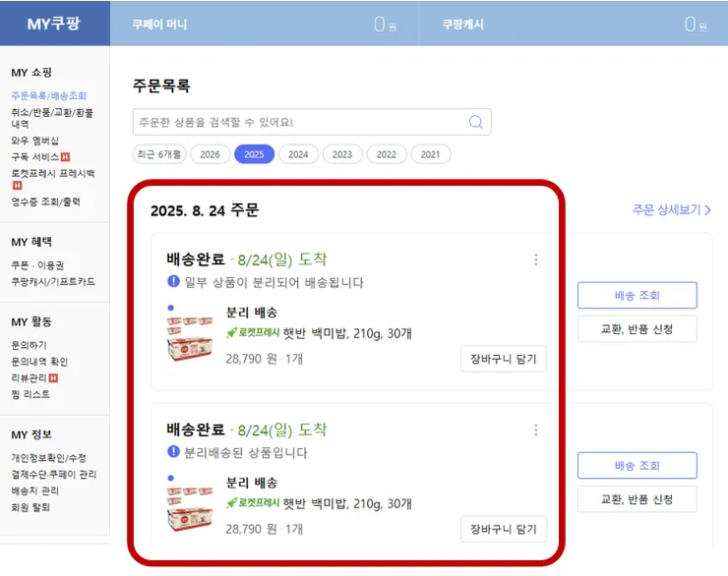Open more options for first delivery card
Screen dimensions: 728x576
[x=536, y=259]
